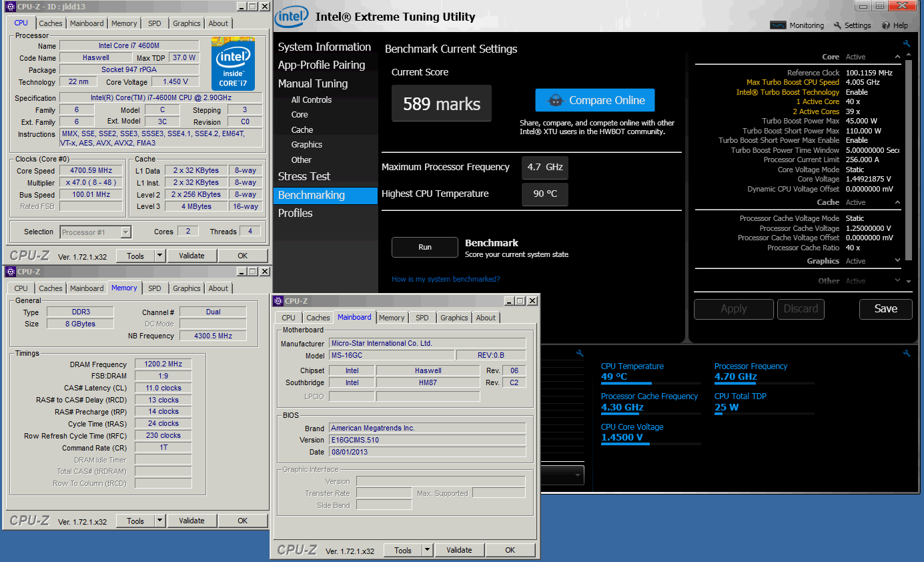Viewport: 924px width, 562px height.
Task: Click '1200.2 MHz' DRAM Frequency value
Action: point(163,364)
